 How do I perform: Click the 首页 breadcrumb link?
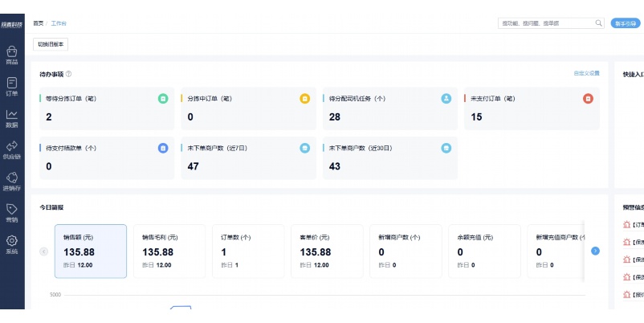(x=39, y=23)
